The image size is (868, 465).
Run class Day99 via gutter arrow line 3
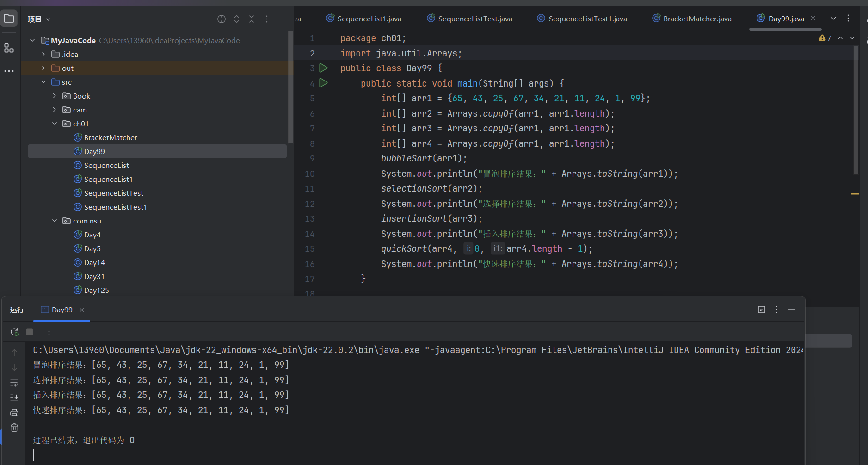(324, 68)
